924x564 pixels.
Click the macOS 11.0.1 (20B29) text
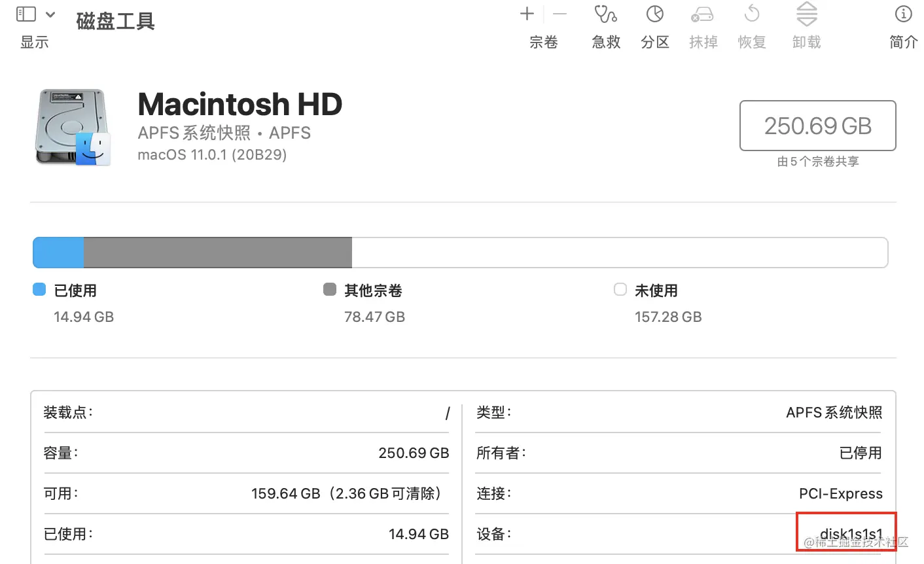pyautogui.click(x=212, y=155)
